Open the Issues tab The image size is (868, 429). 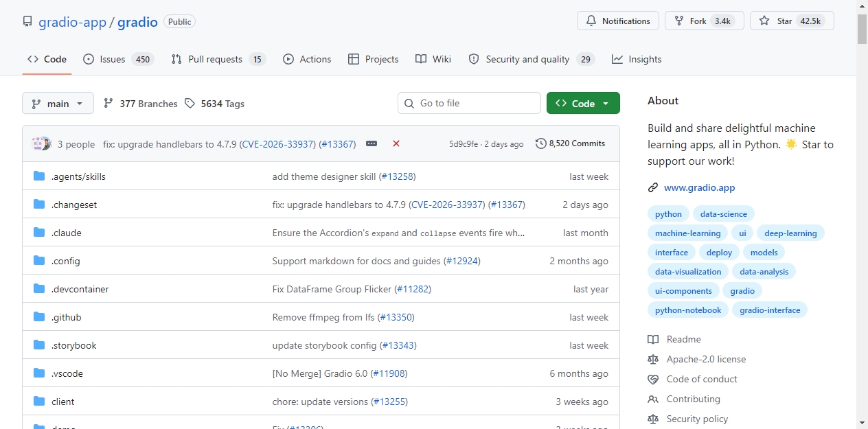(x=117, y=59)
